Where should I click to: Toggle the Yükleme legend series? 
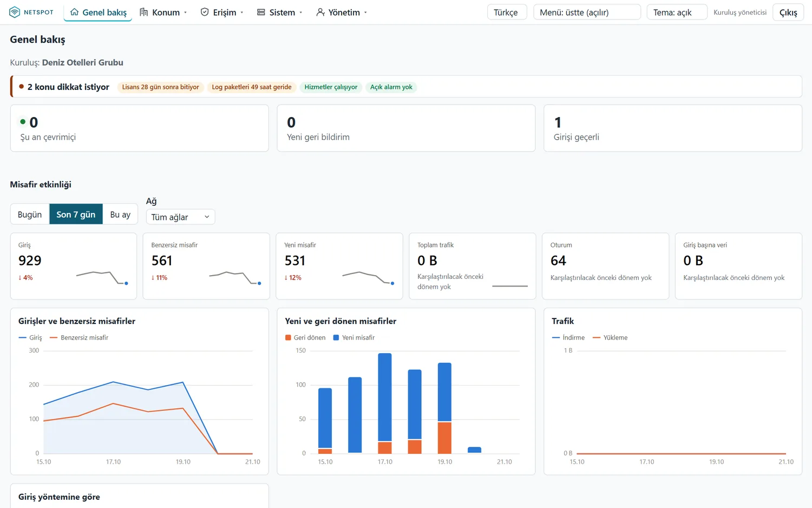pyautogui.click(x=610, y=337)
